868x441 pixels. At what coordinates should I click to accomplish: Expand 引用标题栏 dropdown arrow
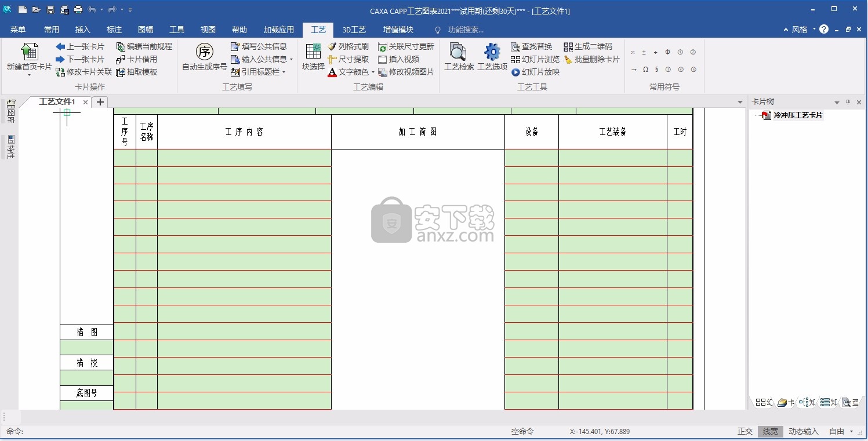pyautogui.click(x=284, y=72)
